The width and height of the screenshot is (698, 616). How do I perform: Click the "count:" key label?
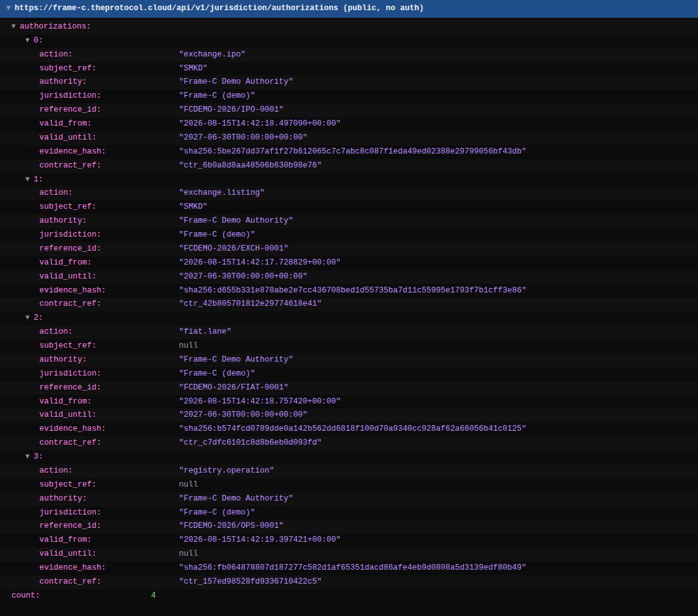pos(25,594)
